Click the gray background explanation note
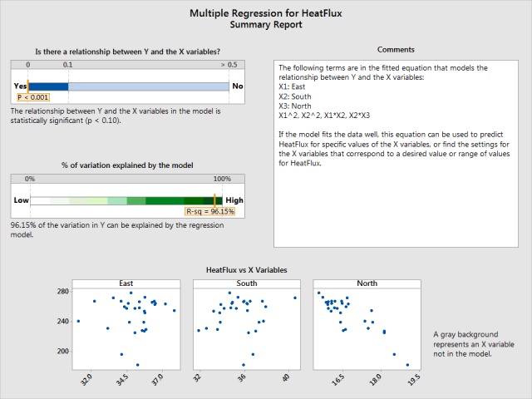The height and width of the screenshot is (399, 532). pos(468,343)
